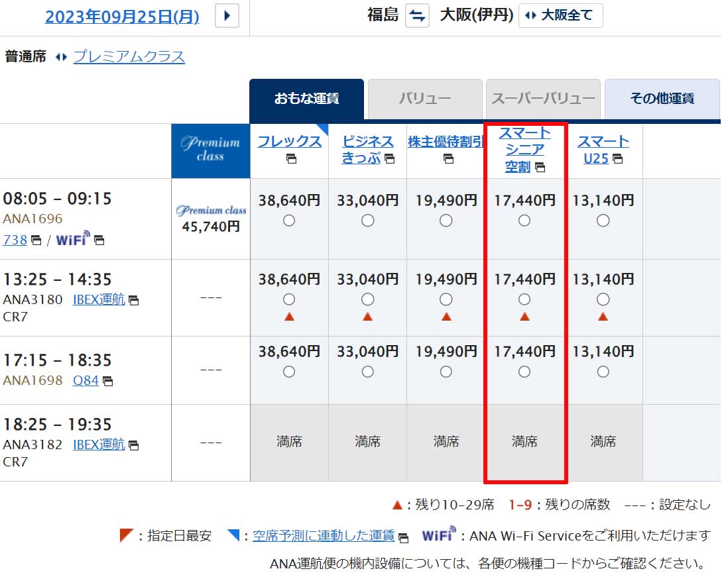
Task: Open 空席予測に連動した運賃 legend link
Action: point(324,536)
